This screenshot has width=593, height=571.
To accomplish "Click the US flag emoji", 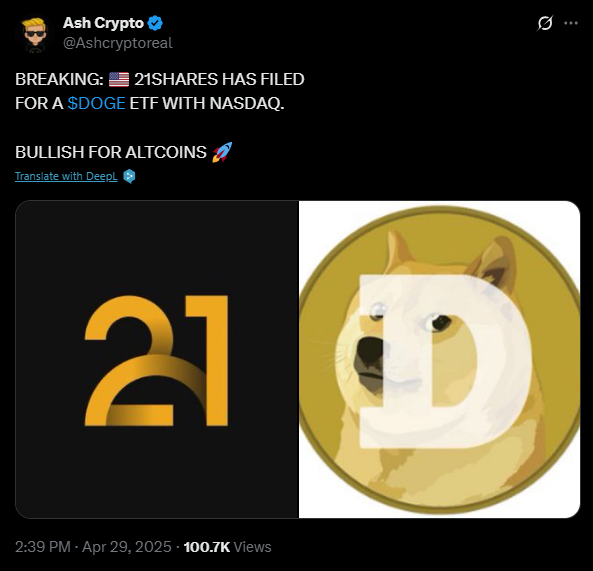I will click(119, 79).
